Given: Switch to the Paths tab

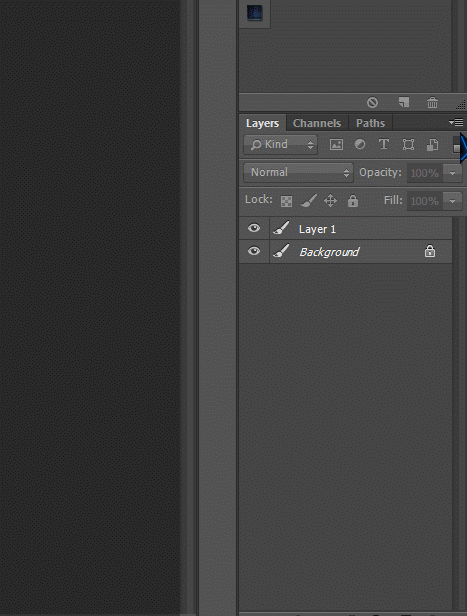Looking at the screenshot, I should click(x=370, y=123).
